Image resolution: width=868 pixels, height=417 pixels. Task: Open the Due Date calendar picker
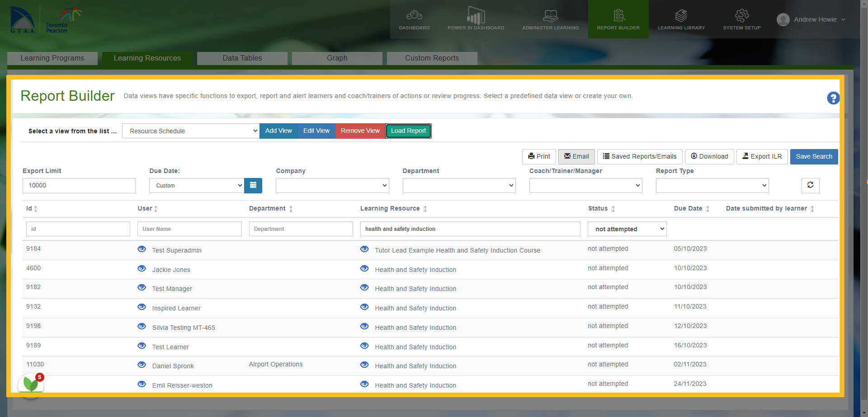253,185
